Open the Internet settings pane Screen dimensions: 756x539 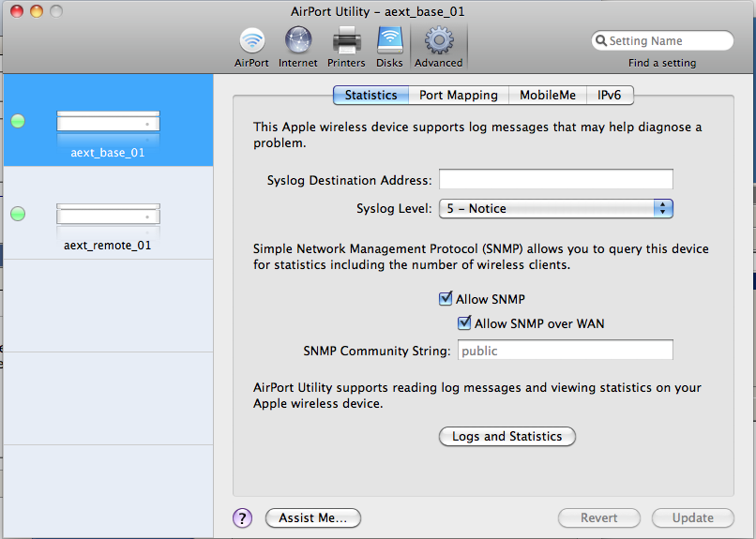[x=298, y=47]
